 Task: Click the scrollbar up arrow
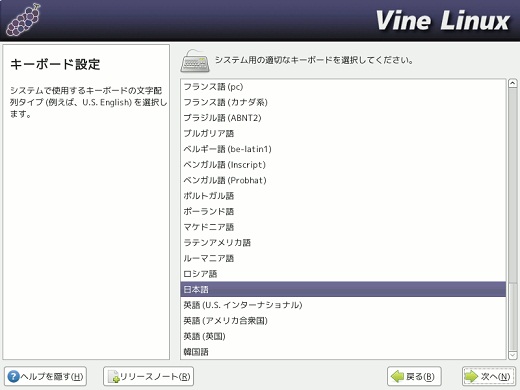[x=513, y=83]
